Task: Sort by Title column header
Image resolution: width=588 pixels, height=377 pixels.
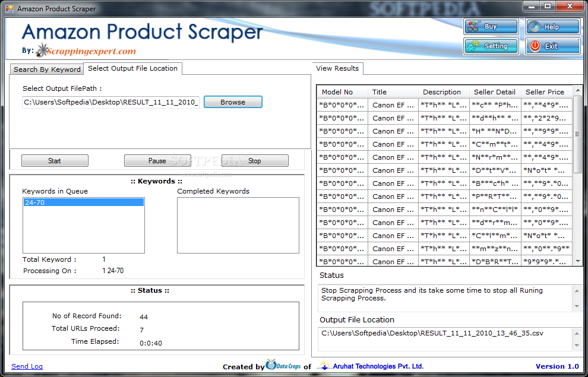Action: (393, 92)
